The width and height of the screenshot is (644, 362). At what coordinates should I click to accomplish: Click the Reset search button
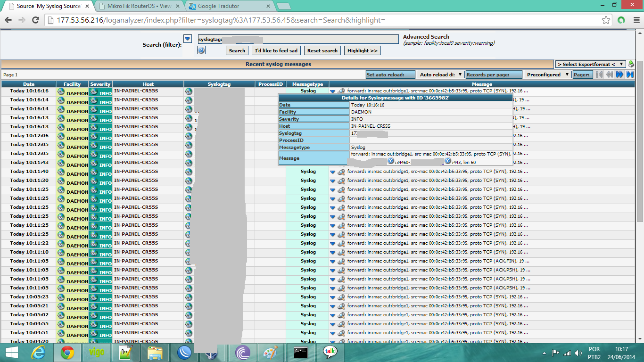322,50
